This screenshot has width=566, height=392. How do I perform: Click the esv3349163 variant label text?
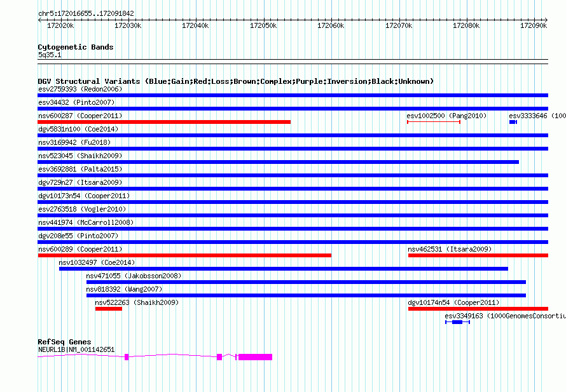[506, 316]
